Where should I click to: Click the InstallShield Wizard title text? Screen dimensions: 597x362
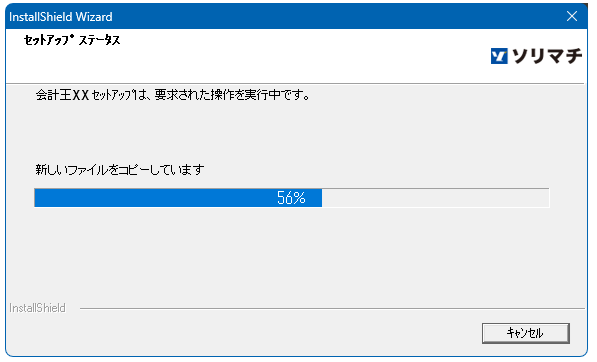(x=61, y=17)
